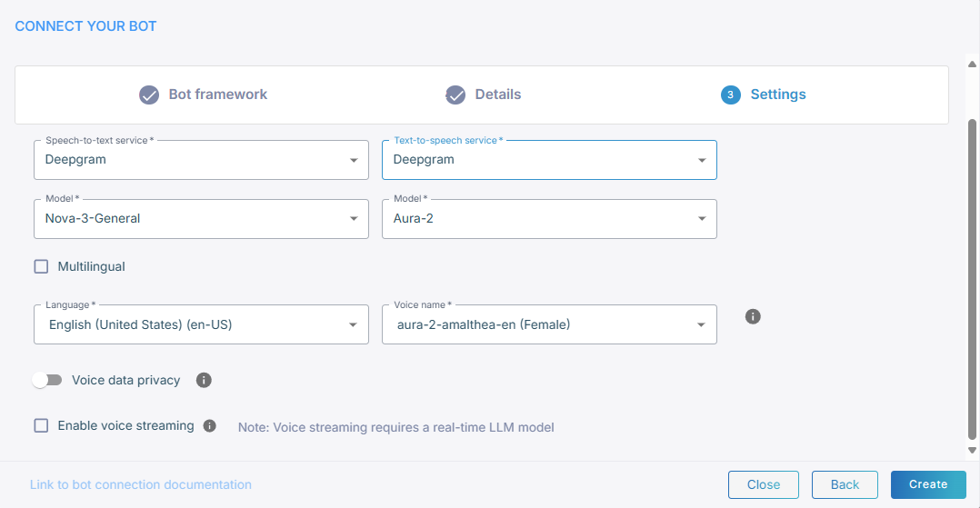
Task: Check the Enable voice streaming box
Action: point(41,425)
